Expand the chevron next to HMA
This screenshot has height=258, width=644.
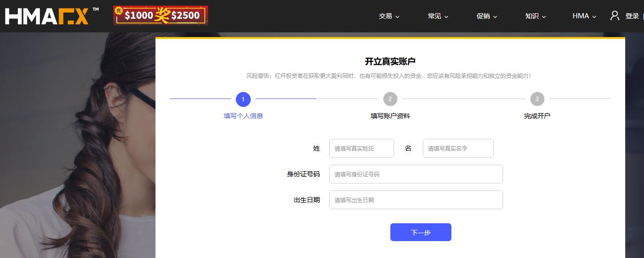(594, 17)
